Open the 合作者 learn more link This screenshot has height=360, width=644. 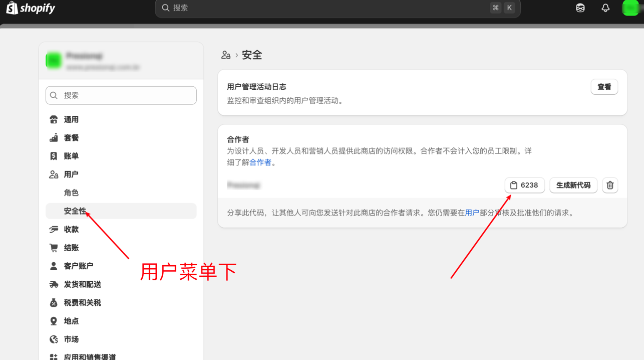click(x=260, y=162)
